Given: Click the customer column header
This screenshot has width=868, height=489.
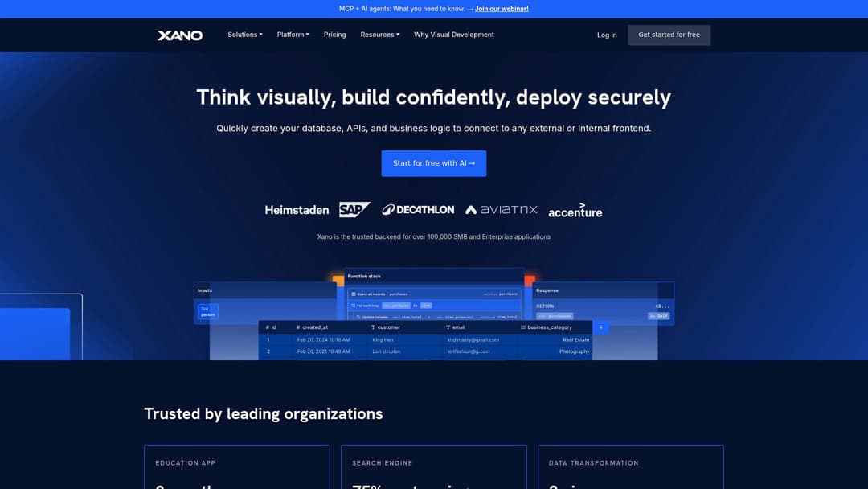Looking at the screenshot, I should 385,327.
